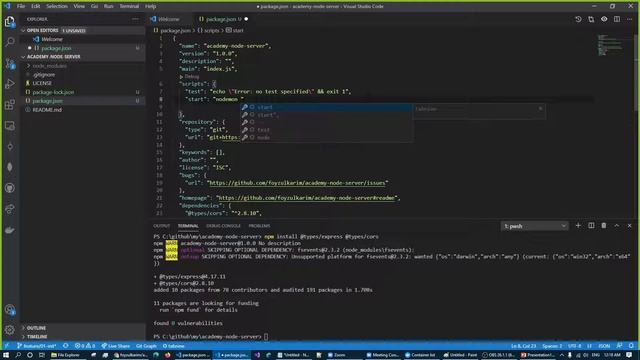Click the tabnine status bar item
The width and height of the screenshot is (640, 360).
click(173, 346)
